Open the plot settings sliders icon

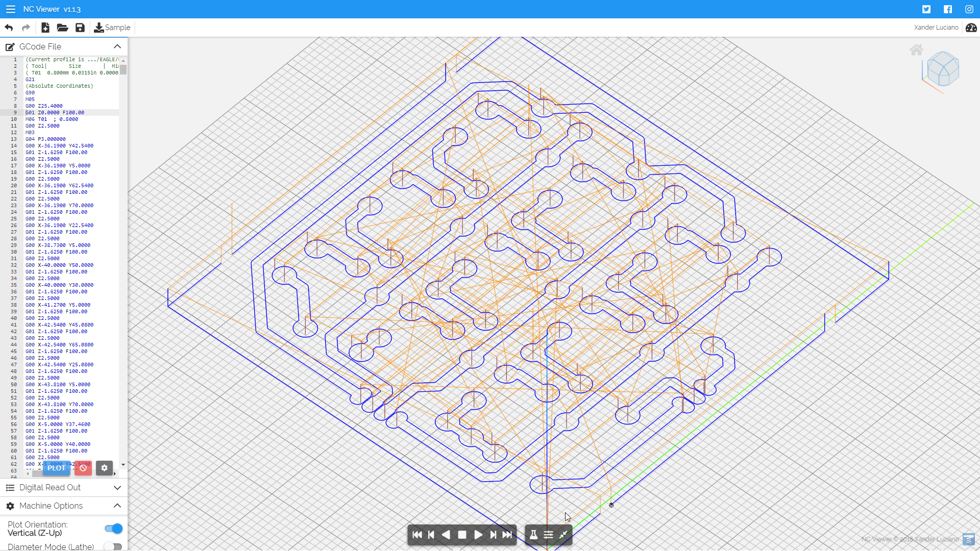[548, 535]
